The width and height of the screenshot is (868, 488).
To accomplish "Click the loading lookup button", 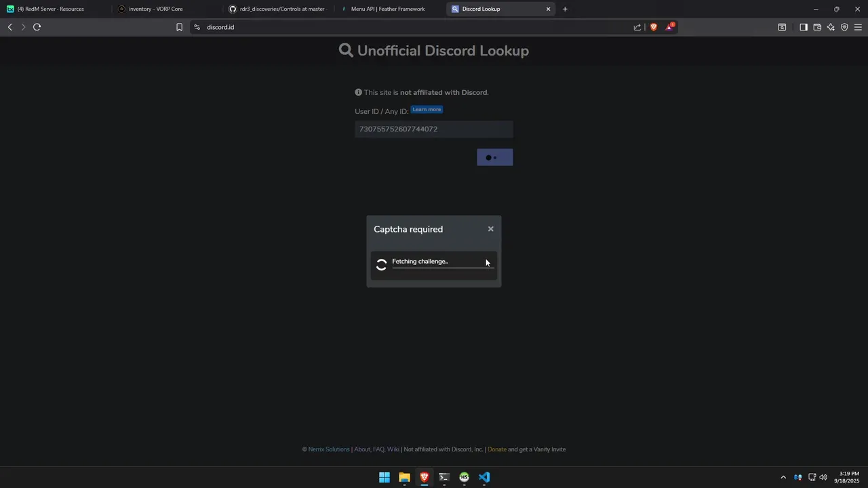I will pyautogui.click(x=495, y=157).
